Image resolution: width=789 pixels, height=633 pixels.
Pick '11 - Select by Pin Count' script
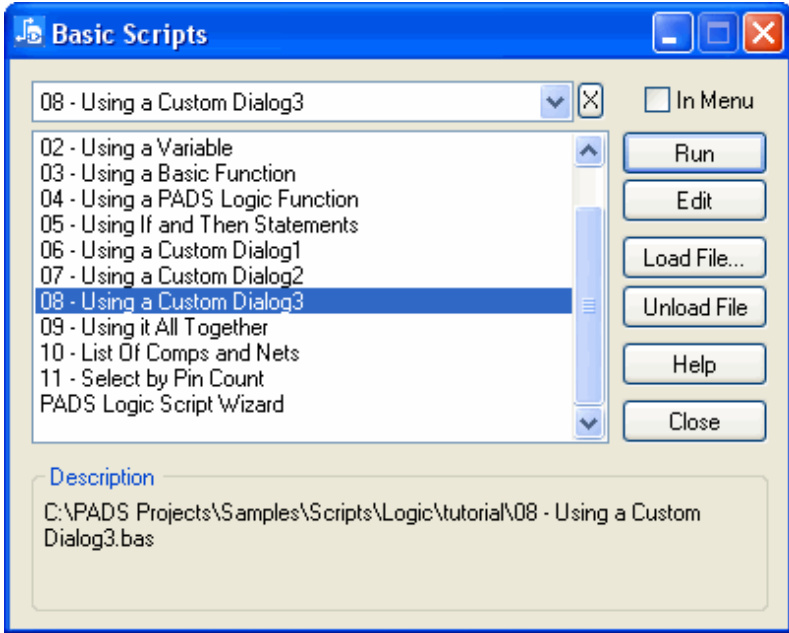pyautogui.click(x=152, y=378)
